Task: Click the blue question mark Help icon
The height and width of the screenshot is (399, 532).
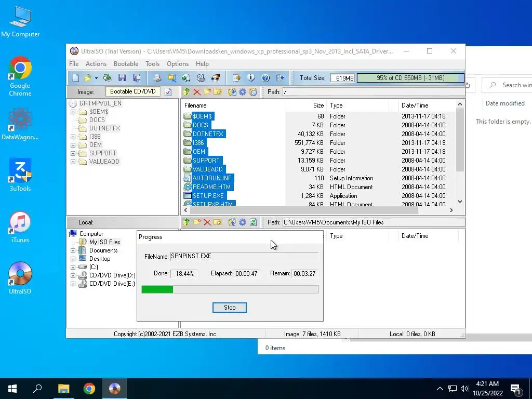Action: pos(265,78)
